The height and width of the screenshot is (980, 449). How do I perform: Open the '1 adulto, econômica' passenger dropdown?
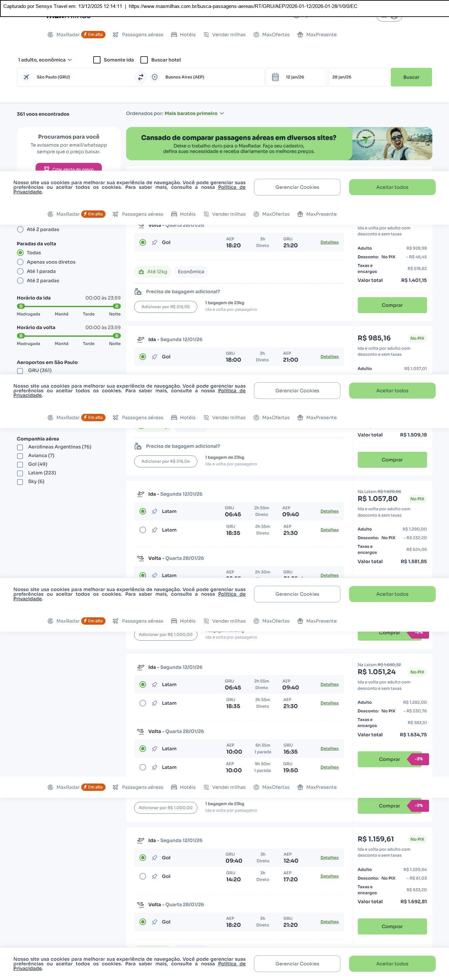coord(45,60)
